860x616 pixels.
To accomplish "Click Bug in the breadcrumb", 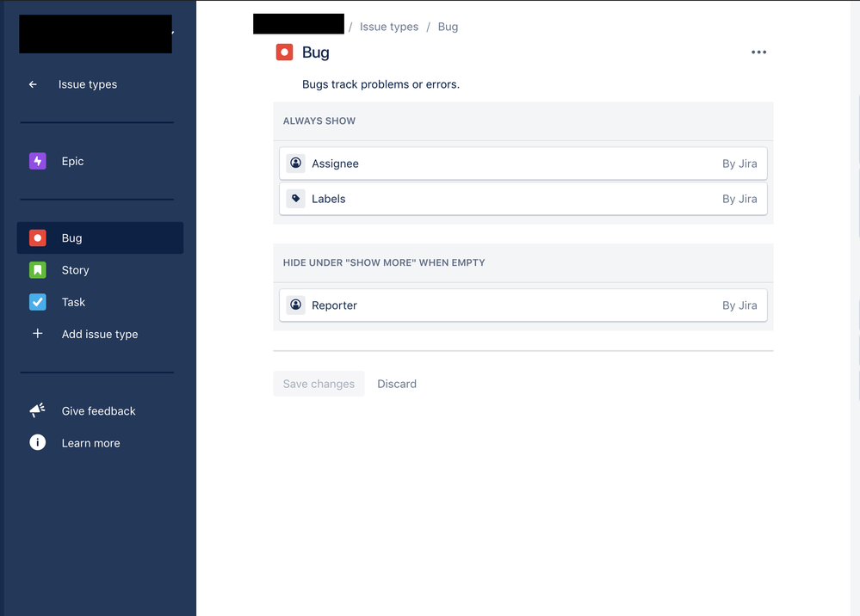I will tap(448, 27).
